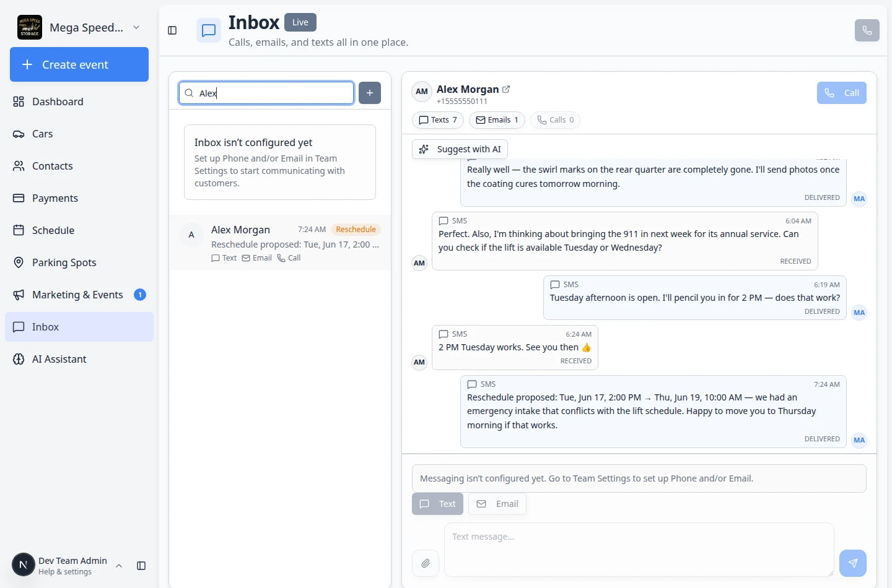Screen dimensions: 892x588
Task: Click the plus button to start new conversation
Action: pyautogui.click(x=370, y=93)
